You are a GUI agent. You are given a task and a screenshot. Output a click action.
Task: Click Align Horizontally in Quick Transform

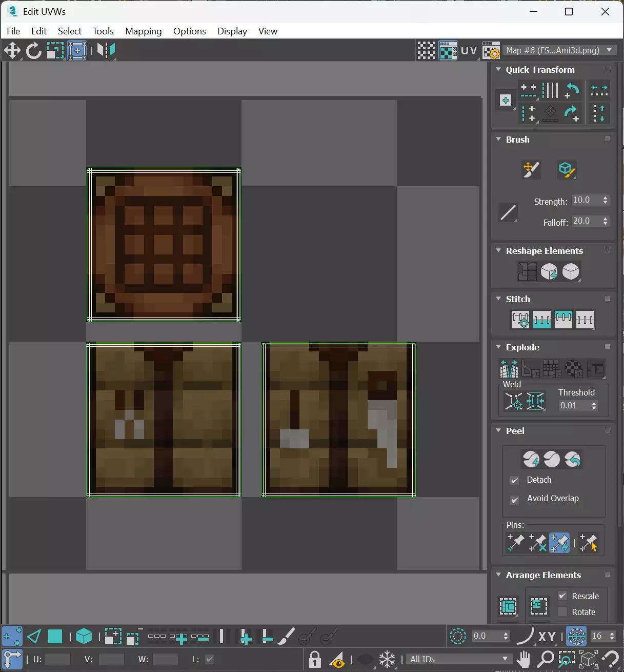[529, 90]
